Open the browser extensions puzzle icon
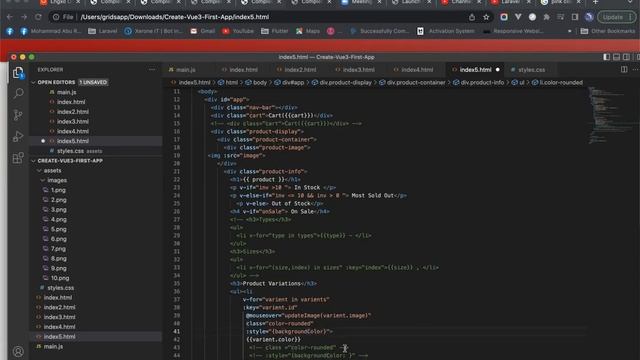This screenshot has height=360, width=640. pyautogui.click(x=547, y=17)
